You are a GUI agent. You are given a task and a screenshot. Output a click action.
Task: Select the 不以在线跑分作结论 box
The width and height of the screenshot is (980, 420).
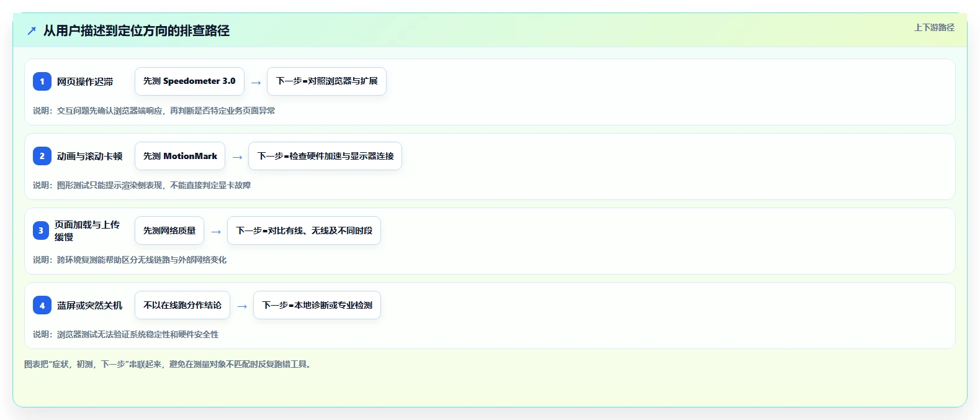182,305
